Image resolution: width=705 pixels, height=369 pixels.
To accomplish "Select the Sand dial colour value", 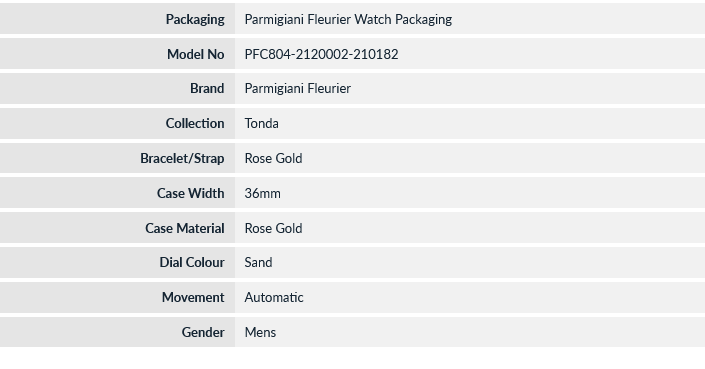I will pos(258,262).
